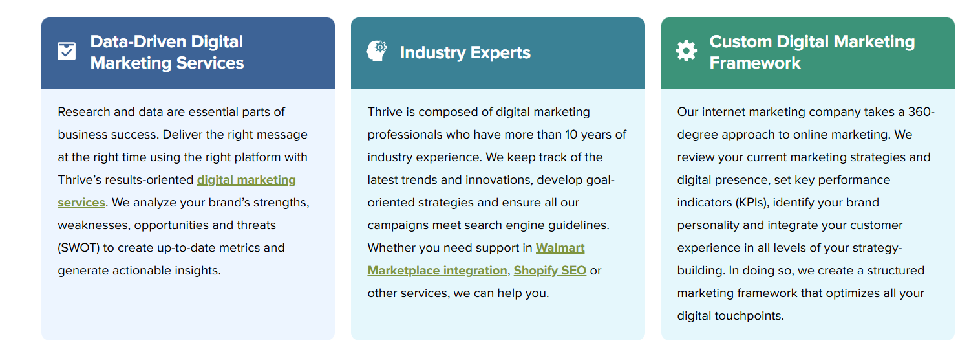Click the Industry Experts heading
Image resolution: width=980 pixels, height=345 pixels.
point(465,52)
